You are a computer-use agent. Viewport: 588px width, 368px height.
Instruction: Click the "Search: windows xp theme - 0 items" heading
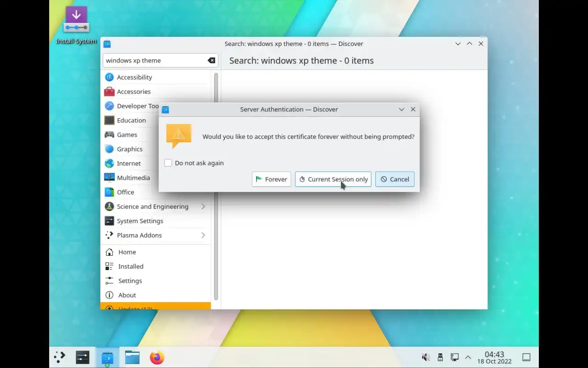pyautogui.click(x=301, y=60)
